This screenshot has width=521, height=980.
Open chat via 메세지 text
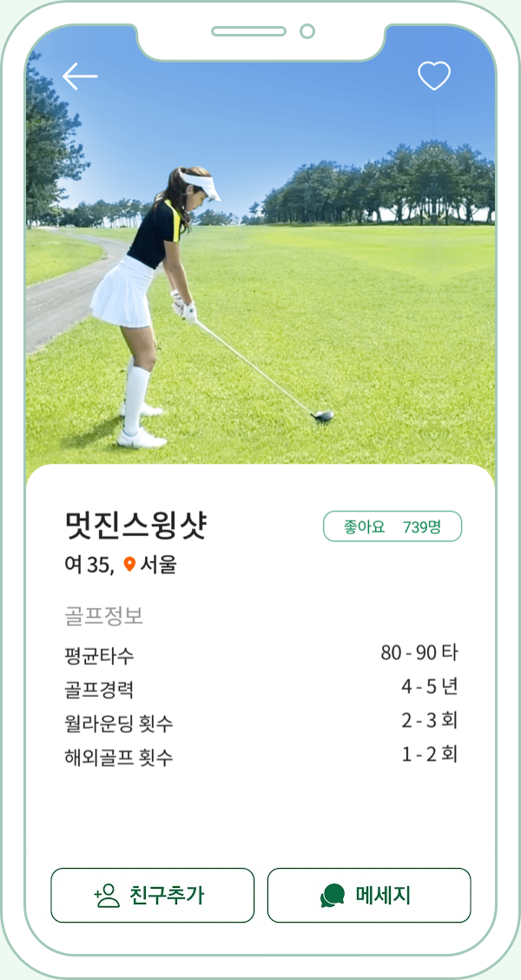[x=383, y=895]
